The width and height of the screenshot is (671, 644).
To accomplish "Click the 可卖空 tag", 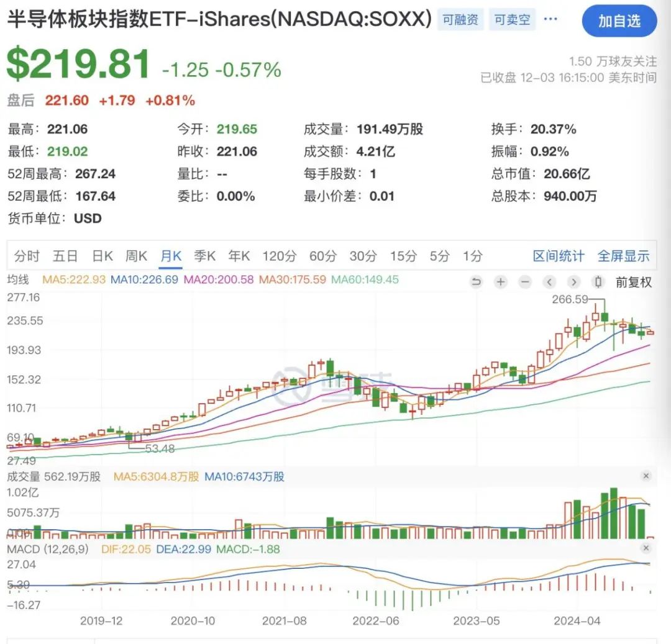I will tap(512, 20).
